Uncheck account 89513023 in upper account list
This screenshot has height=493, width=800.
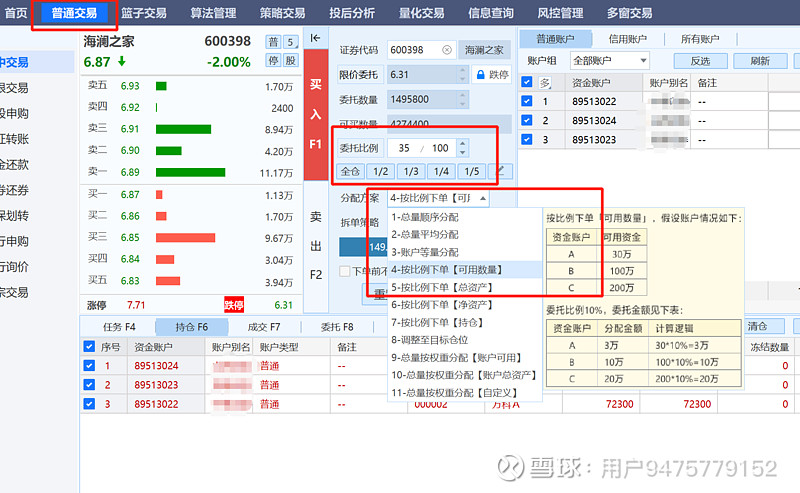point(527,139)
